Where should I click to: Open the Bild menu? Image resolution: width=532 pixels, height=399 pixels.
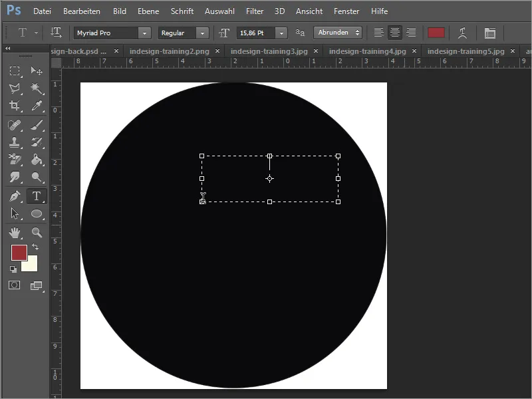(120, 11)
